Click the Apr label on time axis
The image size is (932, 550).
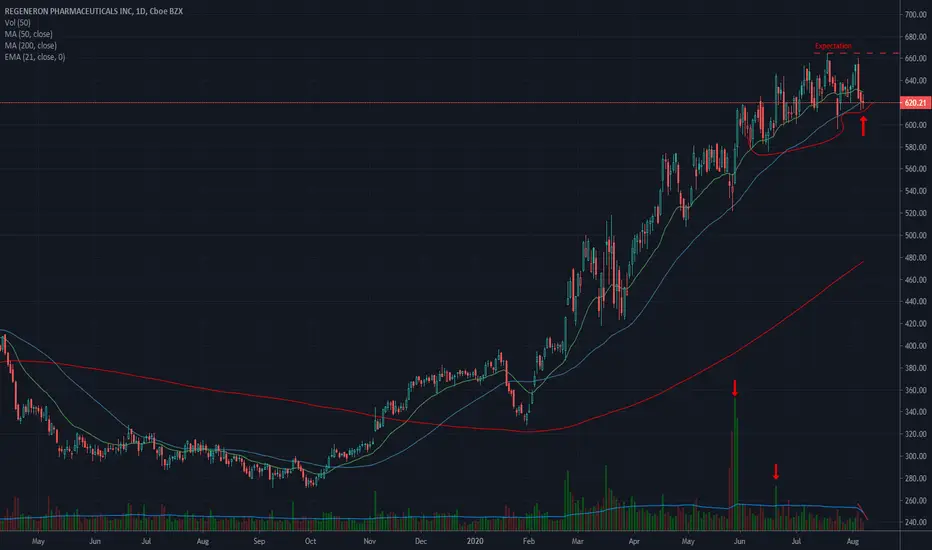[634, 541]
